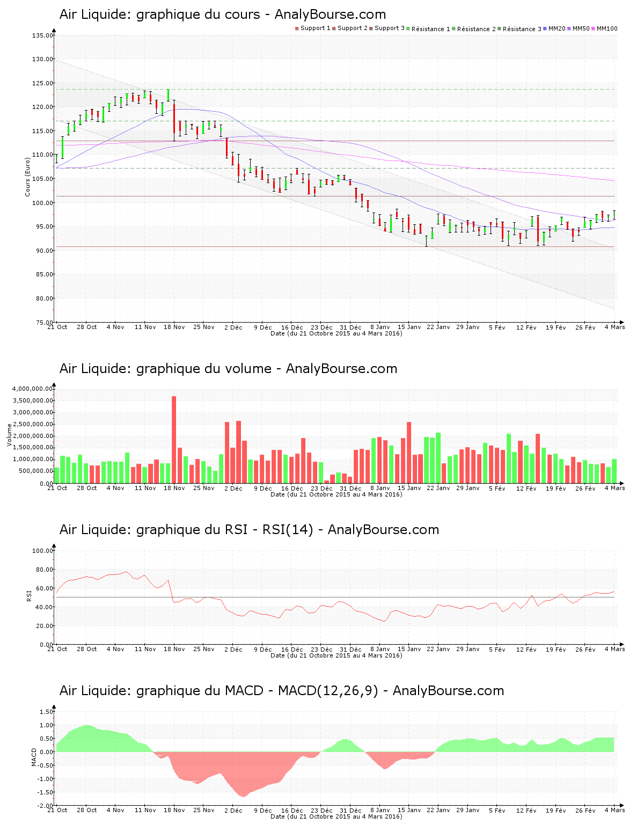
Task: Click the 75.00 price axis value
Action: click(x=44, y=323)
